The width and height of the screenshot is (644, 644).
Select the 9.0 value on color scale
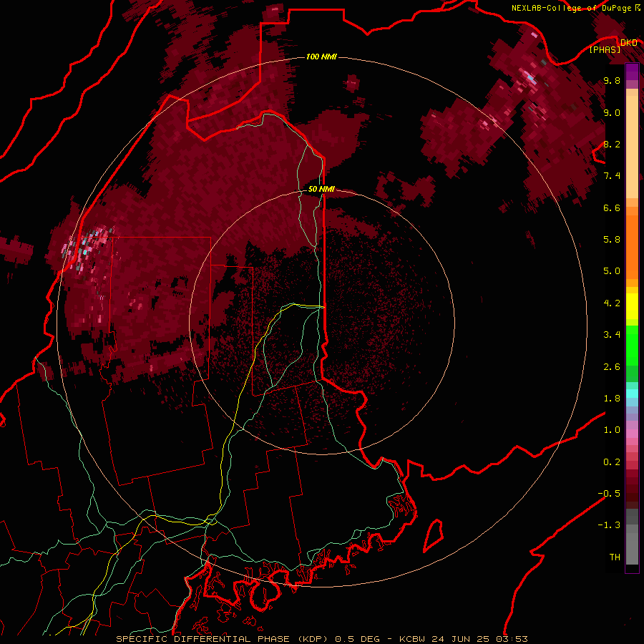(612, 112)
